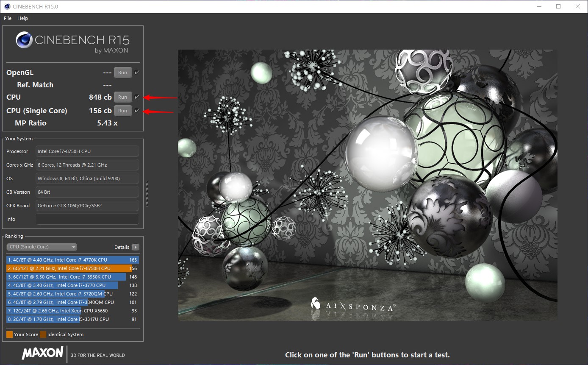Click the AIXSPONZA logo in render

pos(352,305)
